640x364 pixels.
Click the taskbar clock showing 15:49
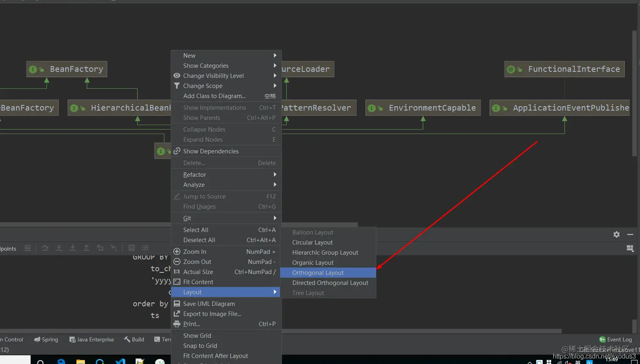tap(611, 360)
